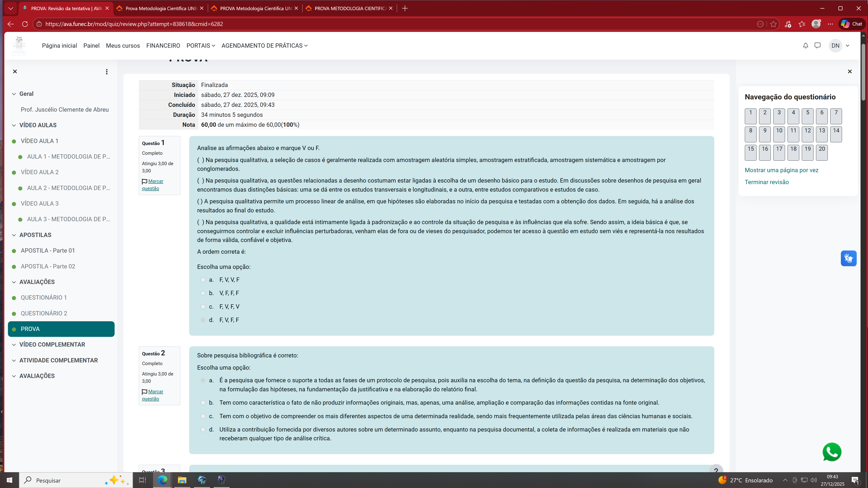The width and height of the screenshot is (868, 488).
Task: Select option a. F, V, V, F
Action: point(203,279)
